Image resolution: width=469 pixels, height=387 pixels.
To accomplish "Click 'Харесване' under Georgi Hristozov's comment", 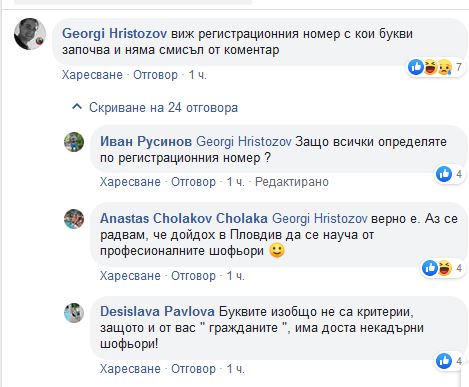I will [92, 75].
